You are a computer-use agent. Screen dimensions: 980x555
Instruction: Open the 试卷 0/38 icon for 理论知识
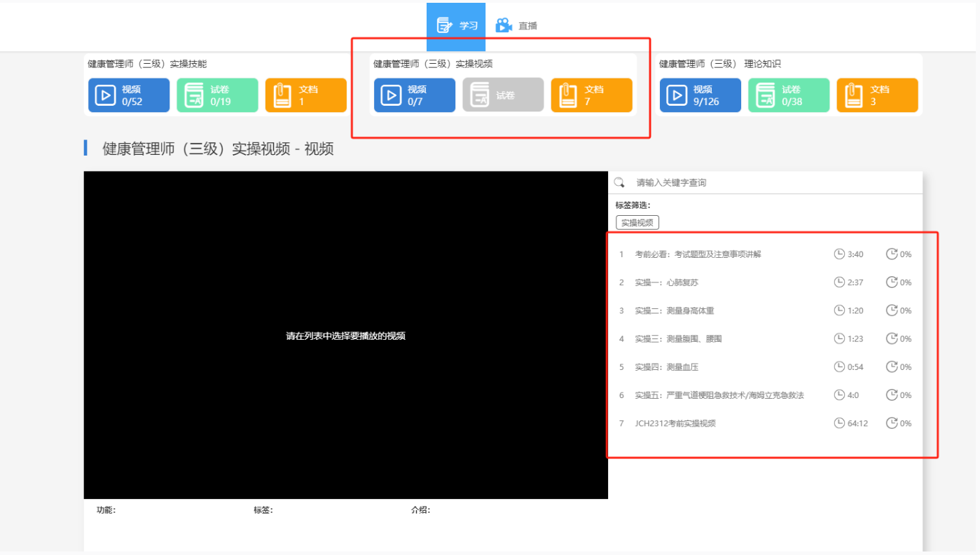coord(789,95)
